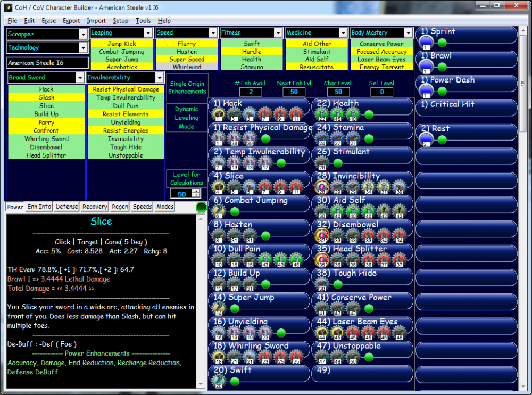Click the green add-slot dot on Rest
The height and width of the screenshot is (395, 532).
pos(442,139)
